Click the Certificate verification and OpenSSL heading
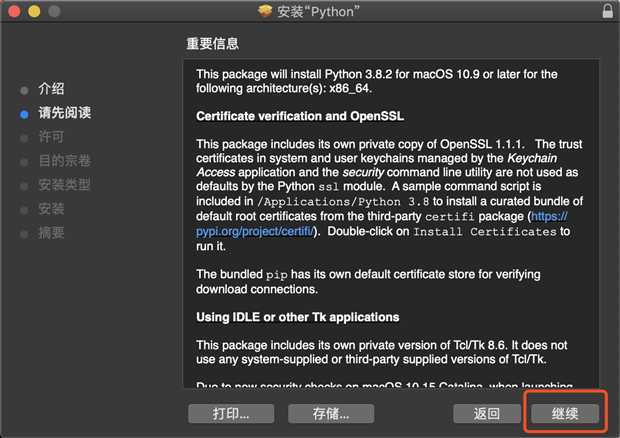Viewport: 620px width, 438px height. pos(300,116)
